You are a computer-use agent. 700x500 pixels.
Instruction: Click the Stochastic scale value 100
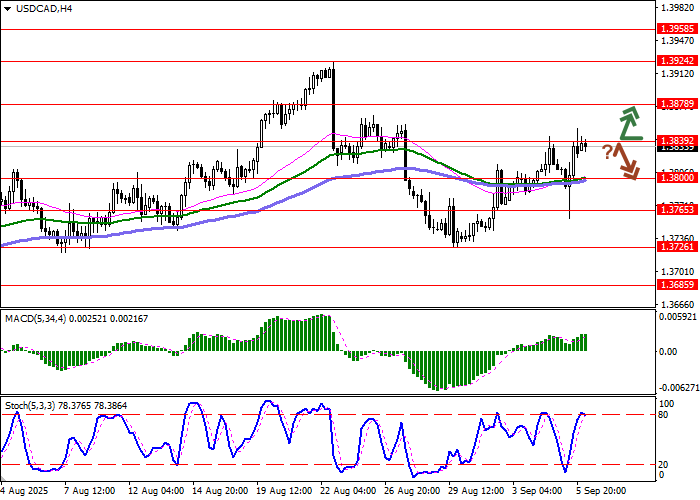pyautogui.click(x=667, y=404)
